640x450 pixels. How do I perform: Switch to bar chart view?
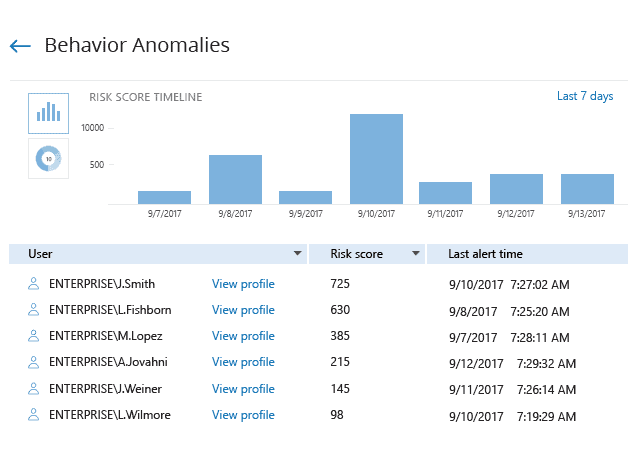tap(48, 113)
